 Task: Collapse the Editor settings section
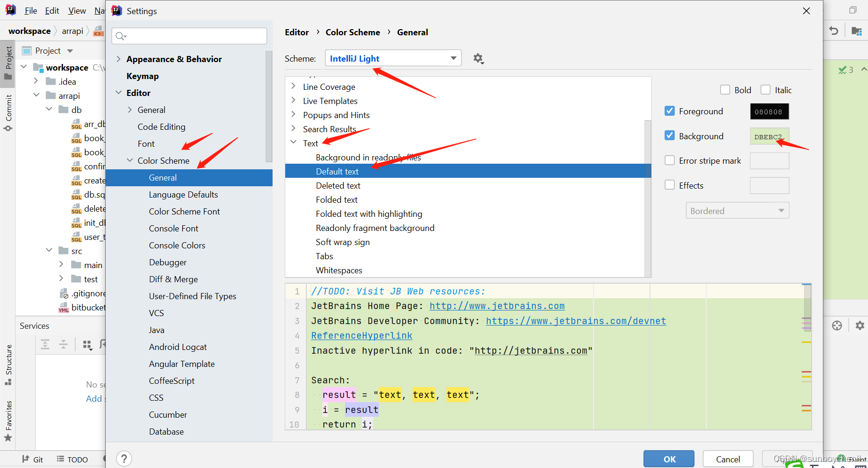point(118,93)
